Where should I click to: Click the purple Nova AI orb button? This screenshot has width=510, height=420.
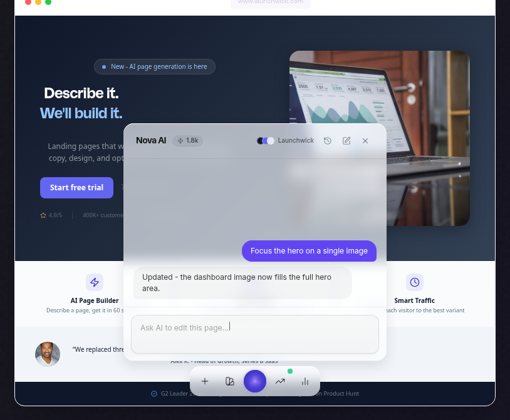[x=255, y=381]
